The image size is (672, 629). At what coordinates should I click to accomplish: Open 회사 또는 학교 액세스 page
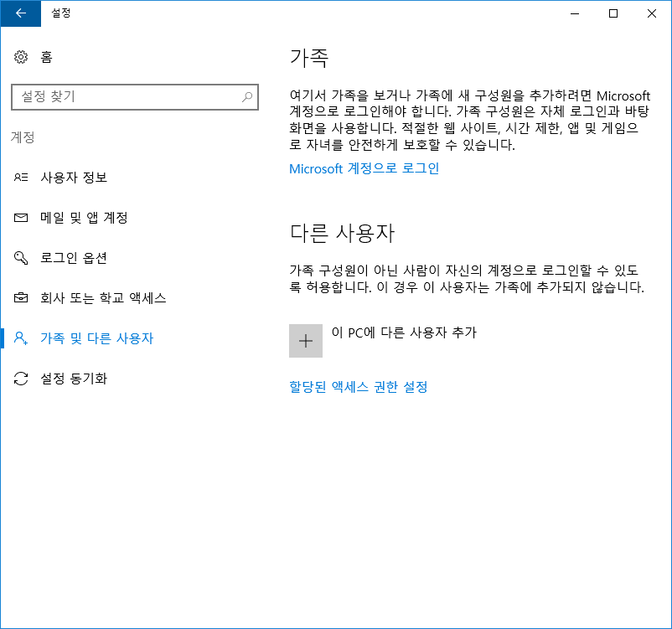click(x=103, y=298)
